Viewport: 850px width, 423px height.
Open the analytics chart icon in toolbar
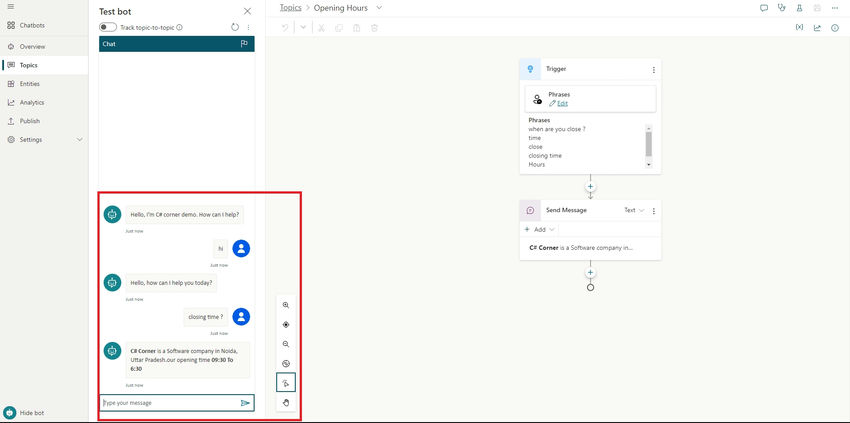click(817, 28)
